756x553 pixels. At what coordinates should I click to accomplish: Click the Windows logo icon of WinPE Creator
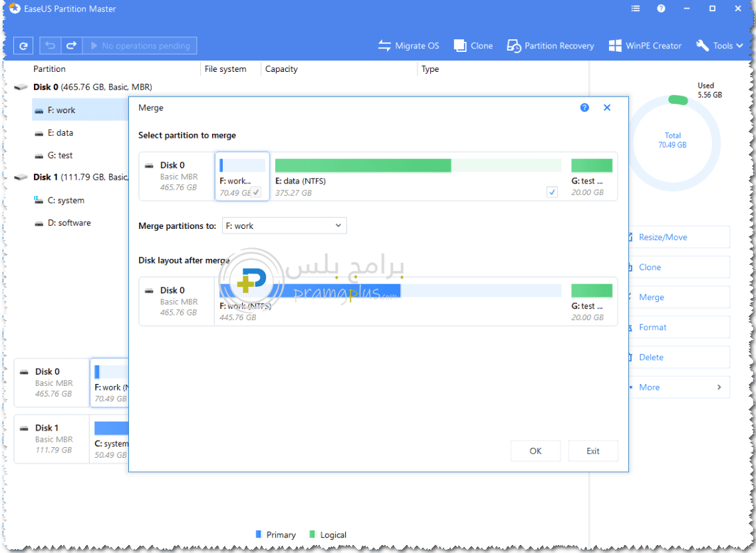pos(615,46)
